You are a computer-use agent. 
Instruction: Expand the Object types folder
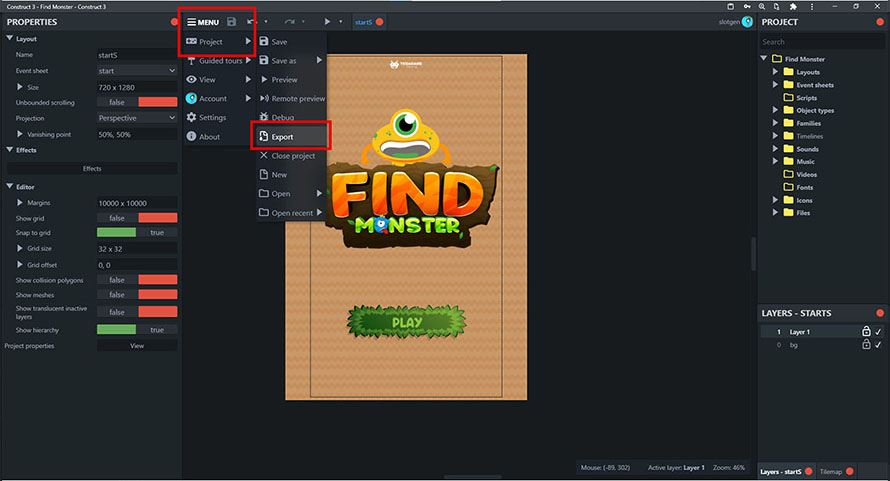775,110
